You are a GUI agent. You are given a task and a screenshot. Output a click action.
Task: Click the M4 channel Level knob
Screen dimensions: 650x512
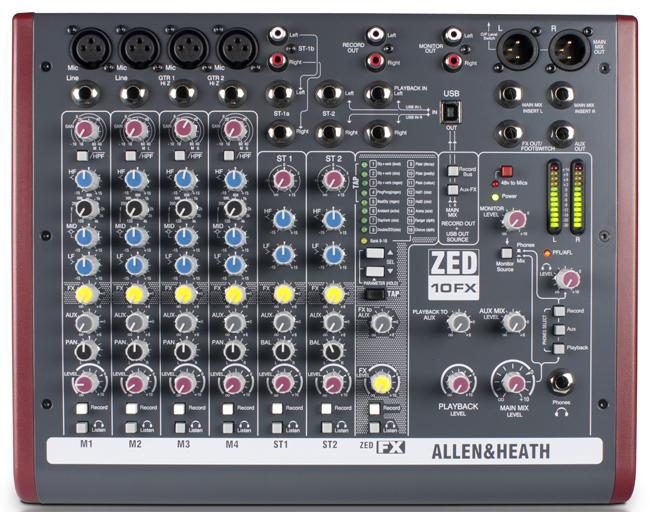click(x=234, y=383)
